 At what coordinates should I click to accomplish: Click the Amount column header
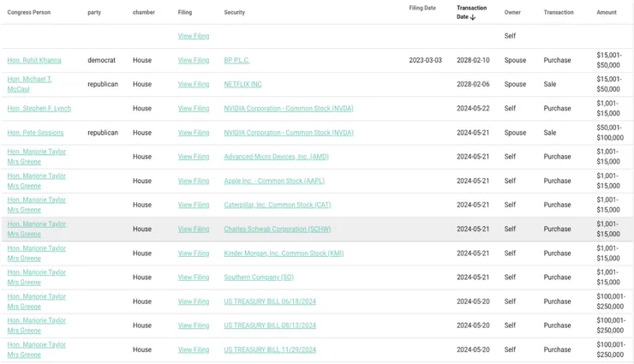tap(606, 13)
